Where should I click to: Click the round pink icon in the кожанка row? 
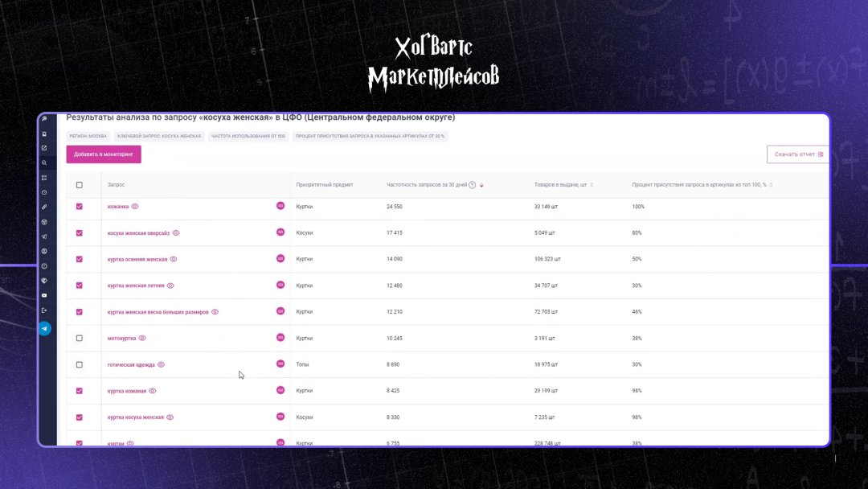point(280,206)
